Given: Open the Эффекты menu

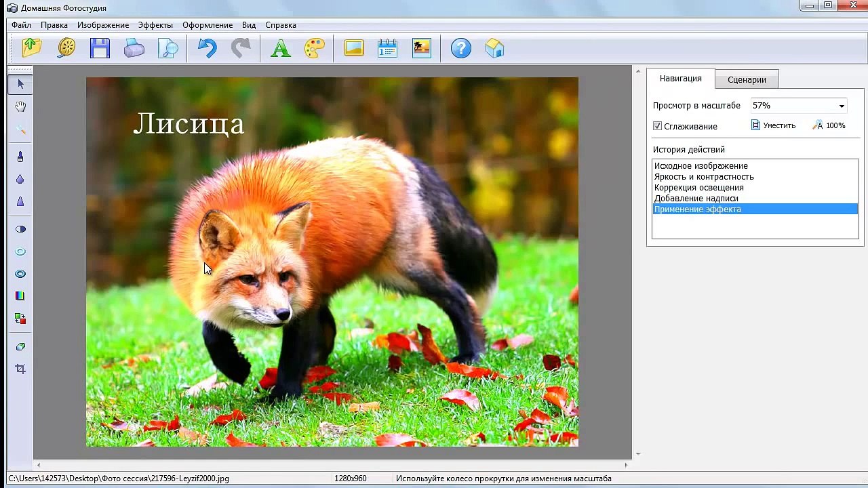Looking at the screenshot, I should (x=155, y=25).
